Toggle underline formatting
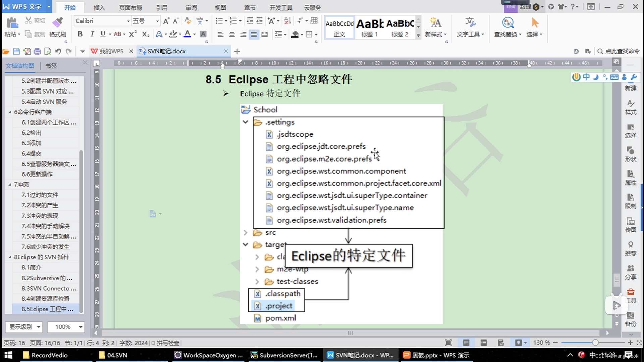The width and height of the screenshot is (644, 362). tap(103, 34)
